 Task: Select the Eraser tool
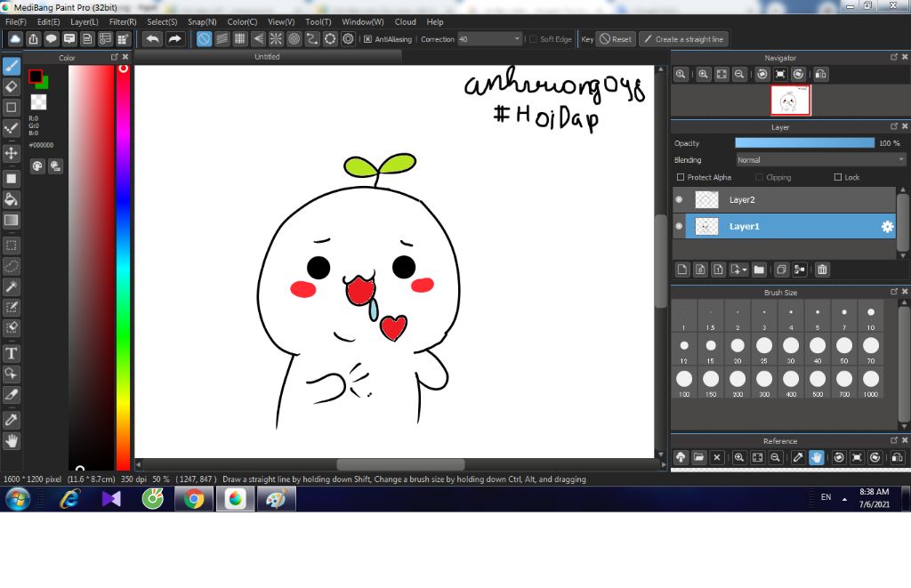pyautogui.click(x=11, y=86)
